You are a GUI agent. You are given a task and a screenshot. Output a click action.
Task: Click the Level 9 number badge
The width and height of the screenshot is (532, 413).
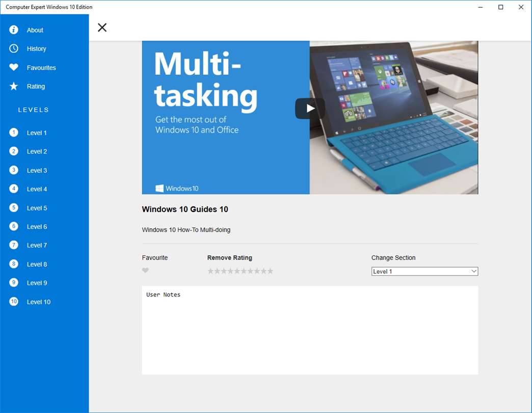(x=14, y=282)
